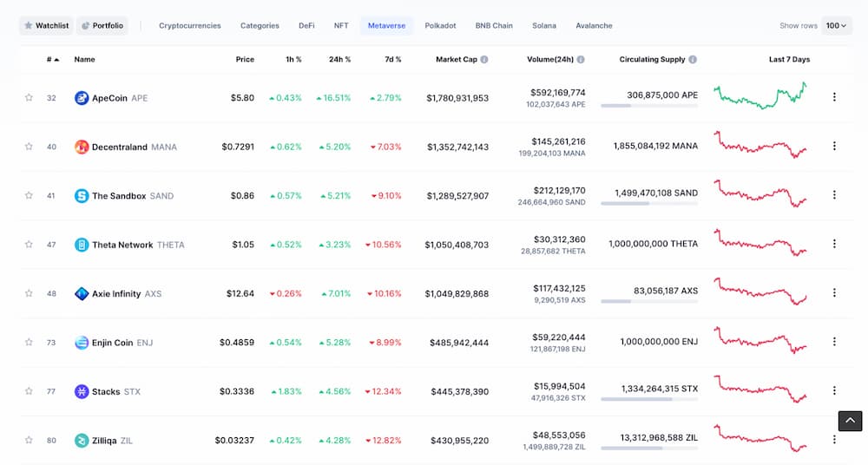
Task: Toggle the Stacks watchlist star
Action: tap(29, 390)
